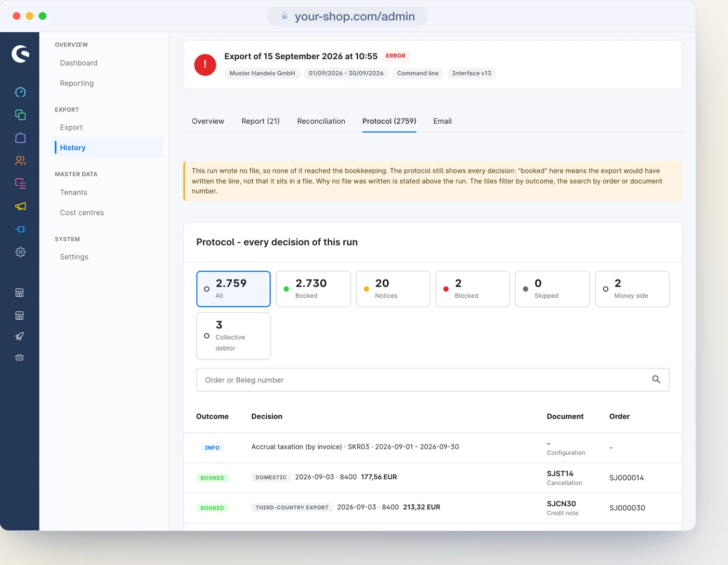Viewport: 728px width, 565px height.
Task: Click the Interface v13 tag
Action: click(x=472, y=73)
